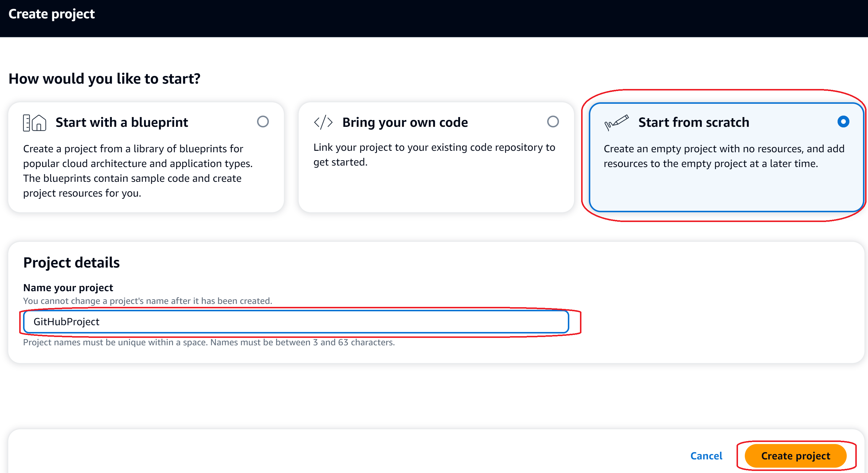This screenshot has width=868, height=473.
Task: Click the Create project orange button
Action: [x=795, y=456]
